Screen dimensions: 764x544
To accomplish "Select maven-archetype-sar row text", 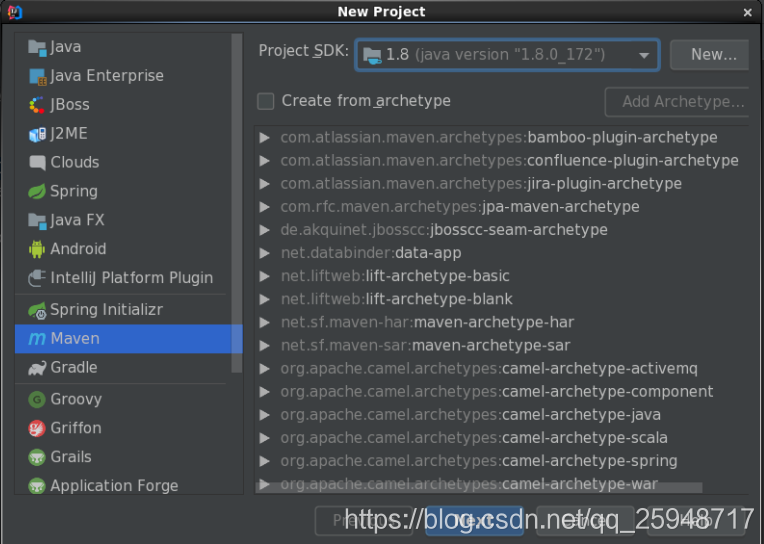I will 425,346.
